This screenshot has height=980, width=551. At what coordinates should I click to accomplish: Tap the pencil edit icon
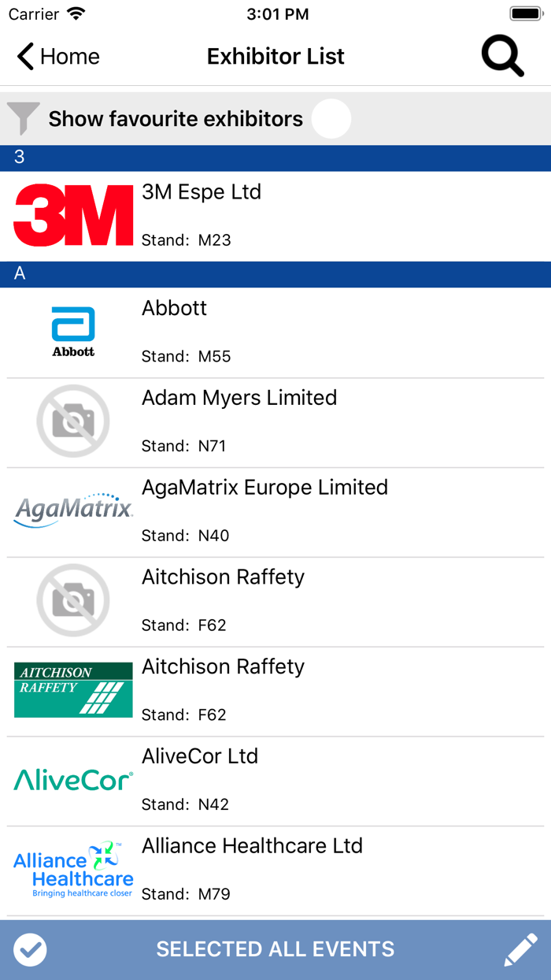[520, 950]
